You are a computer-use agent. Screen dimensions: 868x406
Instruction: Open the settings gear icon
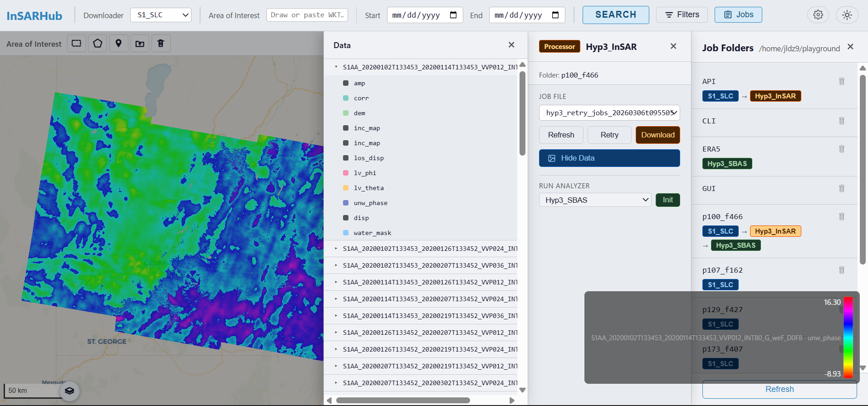pos(818,15)
